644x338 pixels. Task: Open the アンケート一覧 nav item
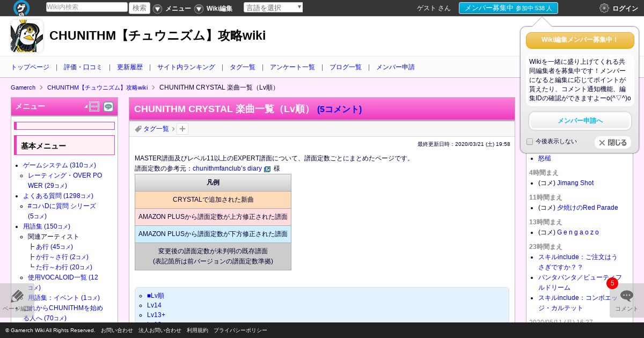click(x=292, y=67)
